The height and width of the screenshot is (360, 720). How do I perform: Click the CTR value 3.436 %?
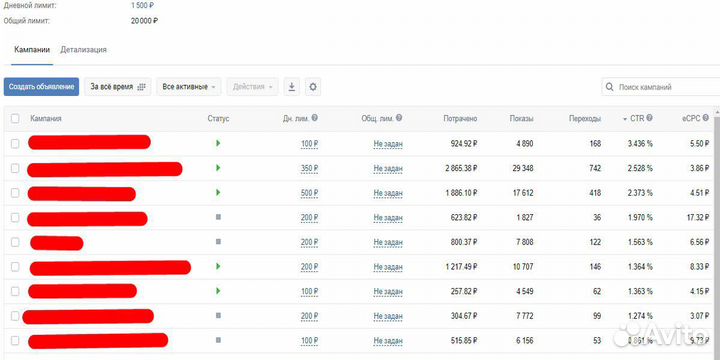click(x=640, y=144)
